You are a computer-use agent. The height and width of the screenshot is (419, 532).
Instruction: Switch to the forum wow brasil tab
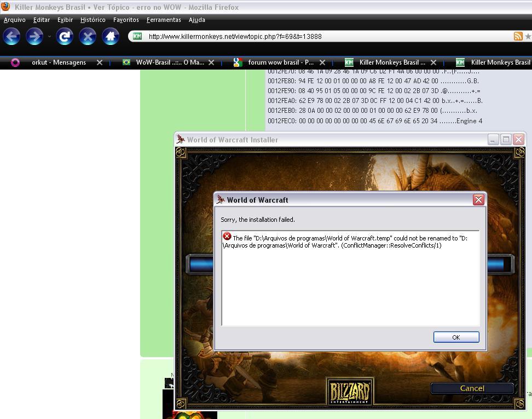point(280,62)
